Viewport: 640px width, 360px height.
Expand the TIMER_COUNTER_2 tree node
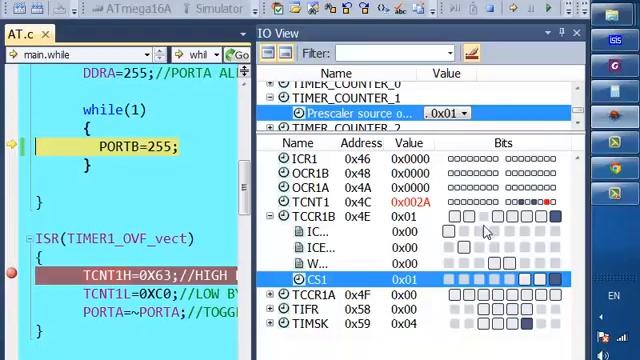[270, 127]
